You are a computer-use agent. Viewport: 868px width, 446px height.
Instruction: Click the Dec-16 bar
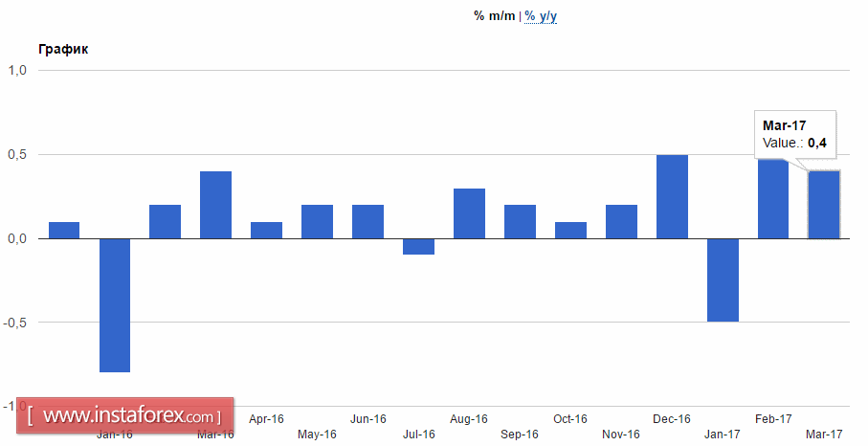tap(672, 197)
